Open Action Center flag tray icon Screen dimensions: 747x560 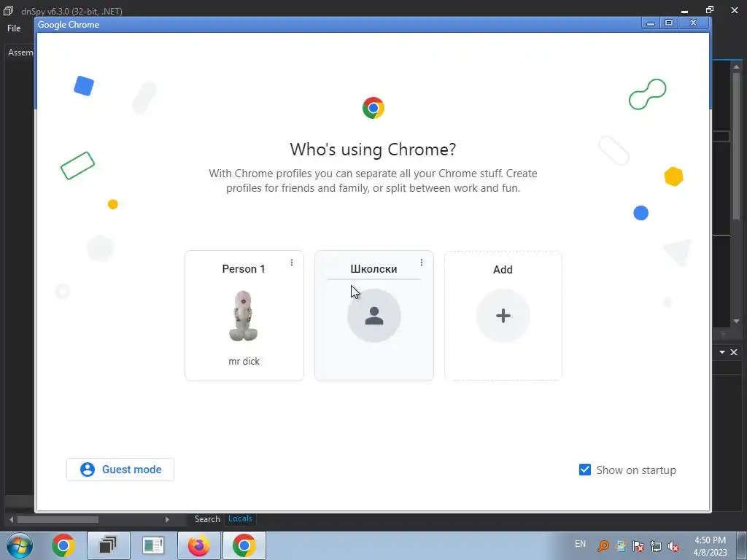(x=638, y=546)
